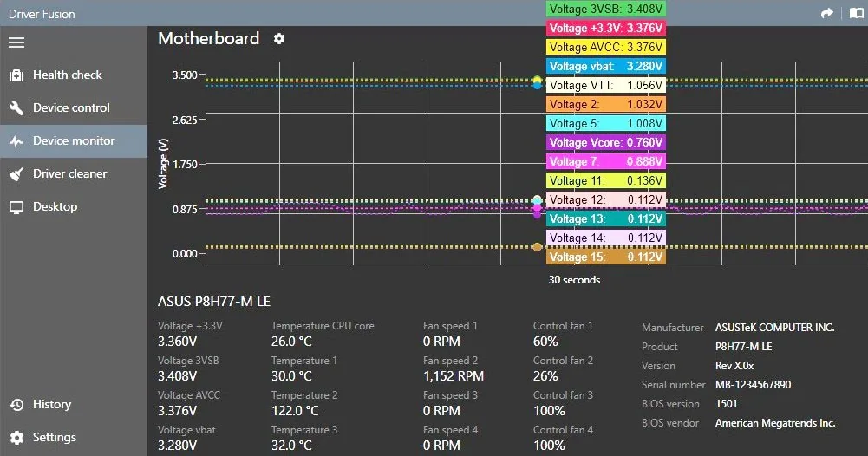Click the Driver cleaner broom icon
Viewport: 868px width, 456px height.
tap(16, 174)
